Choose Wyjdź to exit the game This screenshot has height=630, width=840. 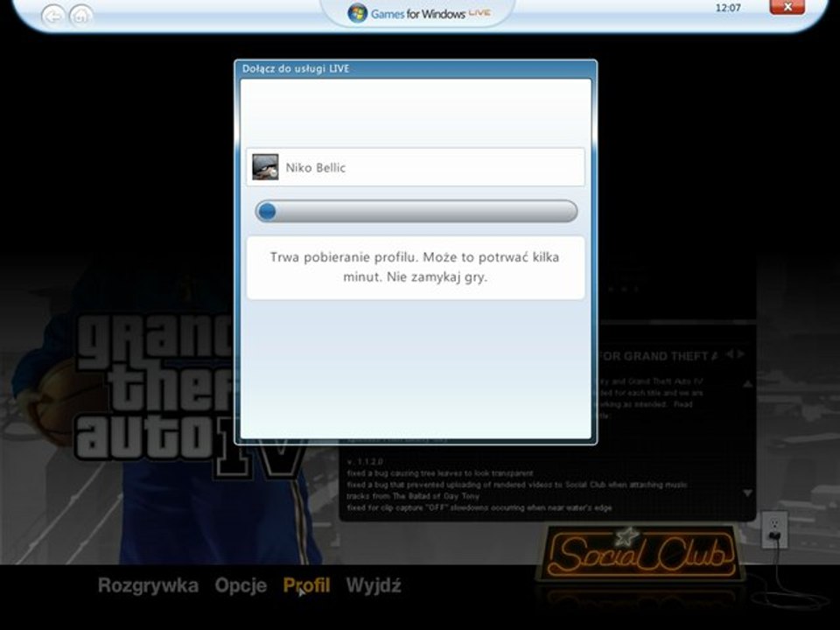coord(374,585)
